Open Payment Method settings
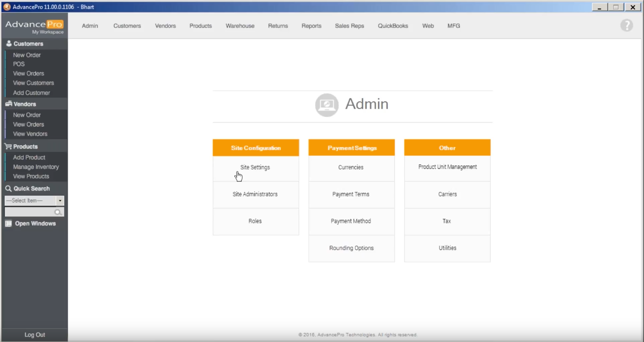 click(352, 221)
